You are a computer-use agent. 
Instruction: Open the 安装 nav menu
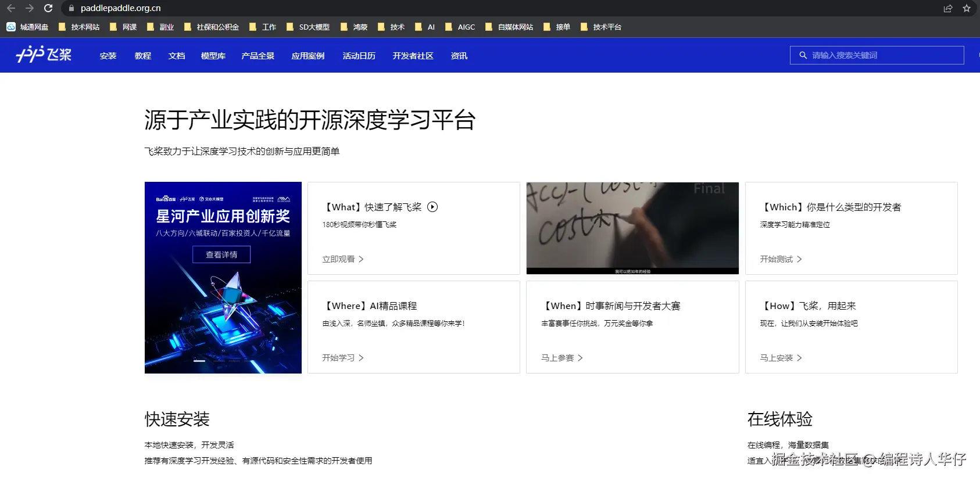[x=108, y=56]
